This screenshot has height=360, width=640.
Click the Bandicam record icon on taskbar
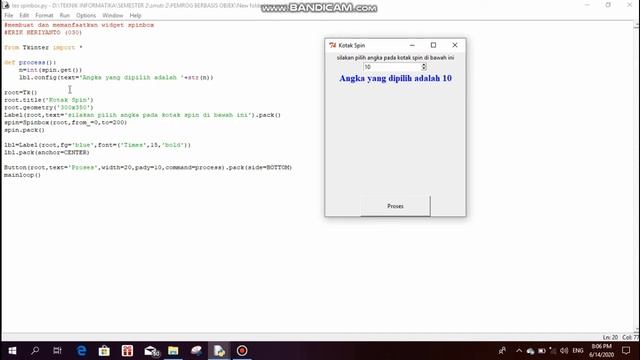pos(242,351)
